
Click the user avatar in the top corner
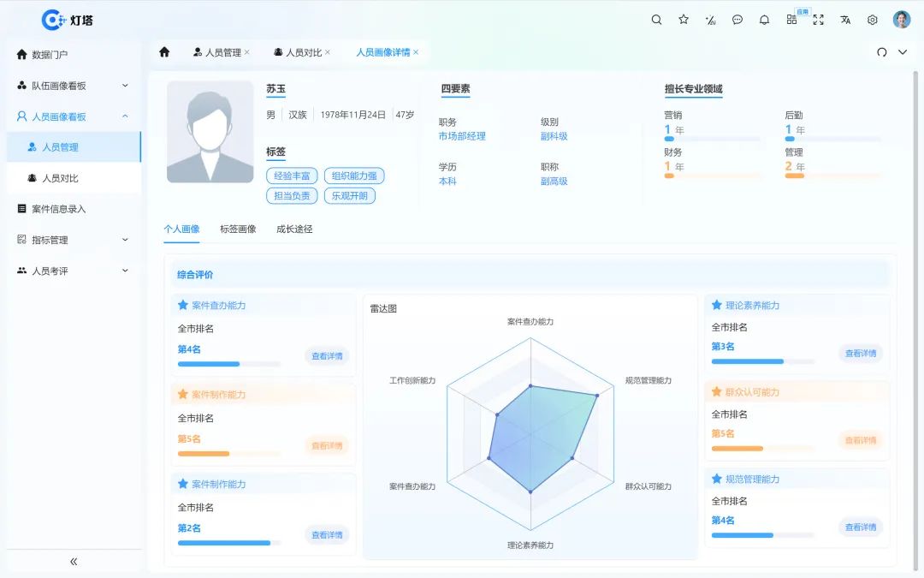pyautogui.click(x=901, y=19)
